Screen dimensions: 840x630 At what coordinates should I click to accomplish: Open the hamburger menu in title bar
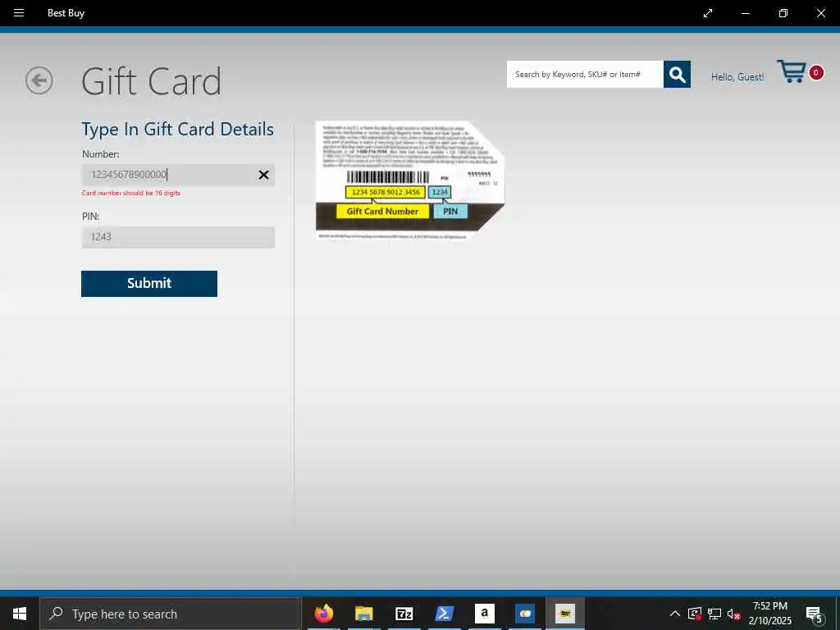click(19, 13)
